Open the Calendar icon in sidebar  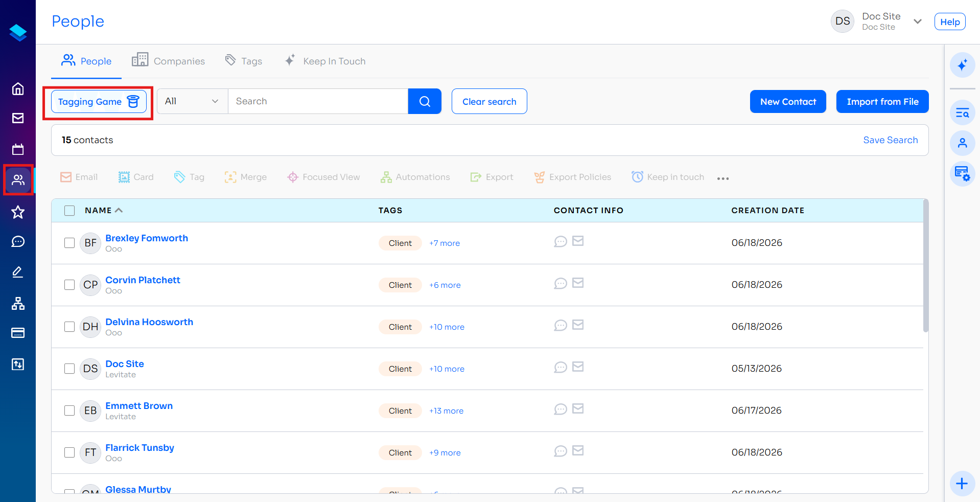18,149
